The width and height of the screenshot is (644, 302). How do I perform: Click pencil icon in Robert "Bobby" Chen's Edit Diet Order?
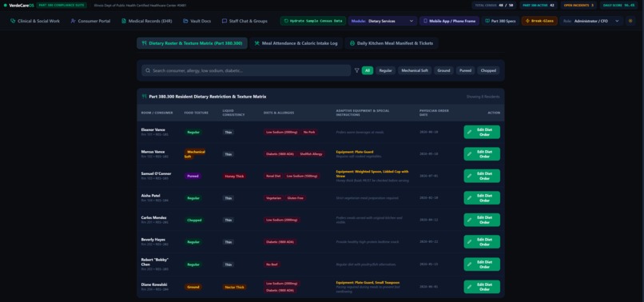(470, 264)
